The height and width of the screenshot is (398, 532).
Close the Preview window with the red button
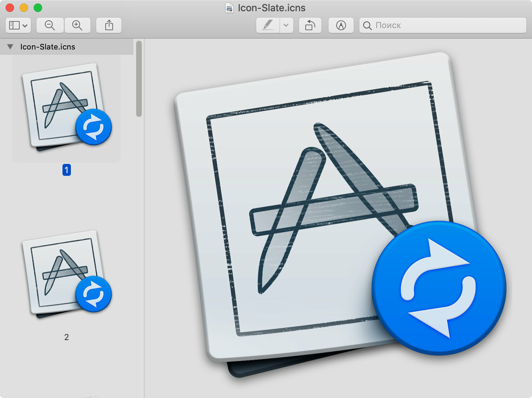[10, 8]
